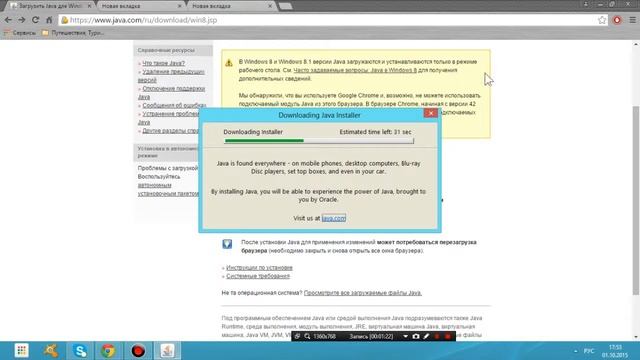Click the red extension icon beside the address bar
The width and height of the screenshot is (640, 360).
pyautogui.click(x=617, y=20)
